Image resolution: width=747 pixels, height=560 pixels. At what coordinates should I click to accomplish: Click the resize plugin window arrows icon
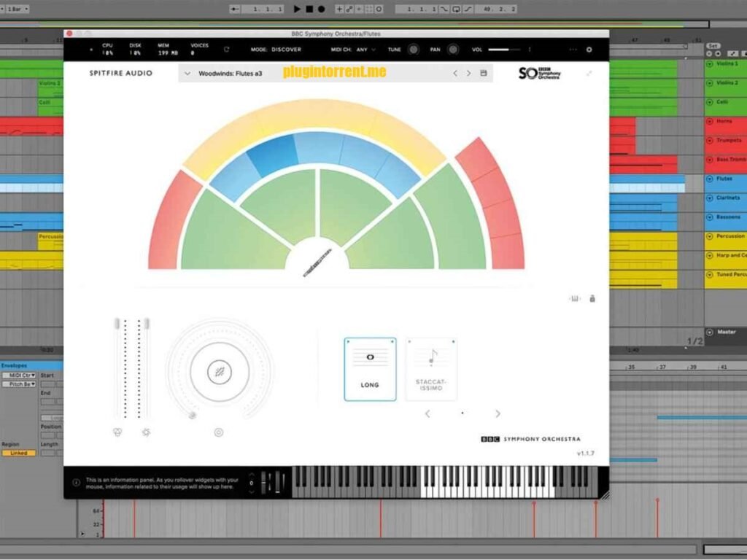coord(589,74)
